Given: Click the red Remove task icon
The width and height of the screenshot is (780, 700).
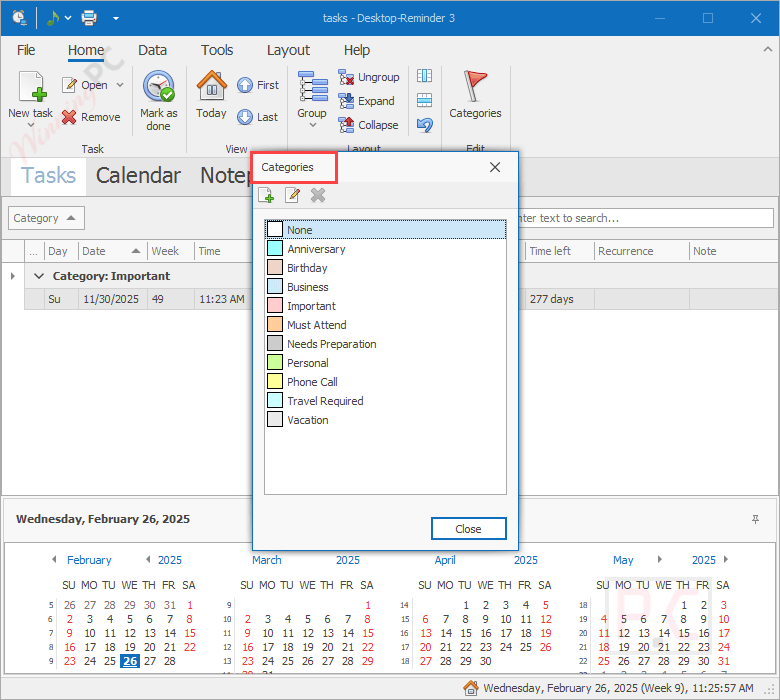Looking at the screenshot, I should [x=69, y=117].
